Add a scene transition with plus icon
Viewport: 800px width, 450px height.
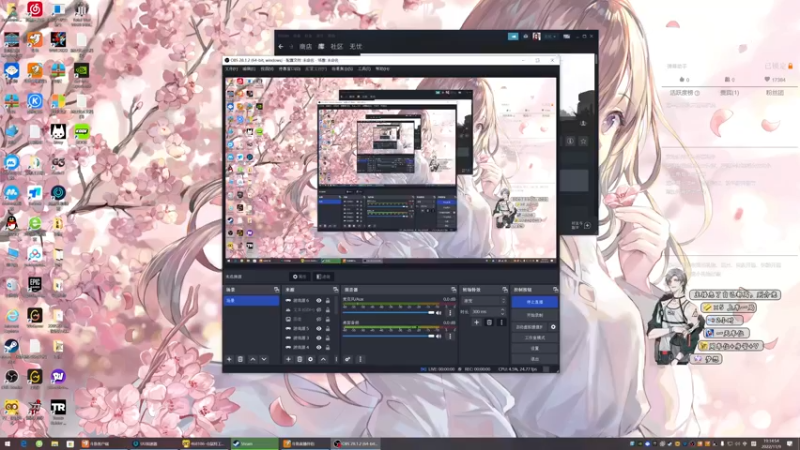(477, 322)
